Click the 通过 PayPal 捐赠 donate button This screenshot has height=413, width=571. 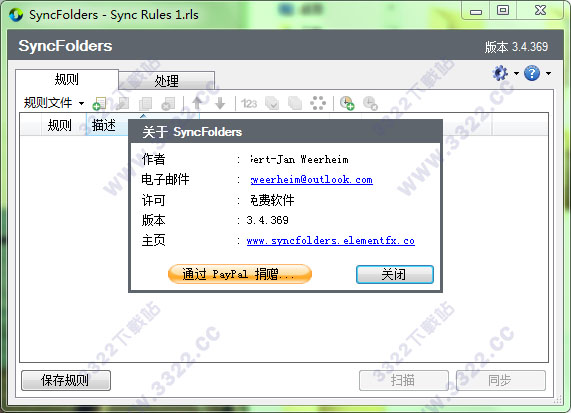point(240,274)
